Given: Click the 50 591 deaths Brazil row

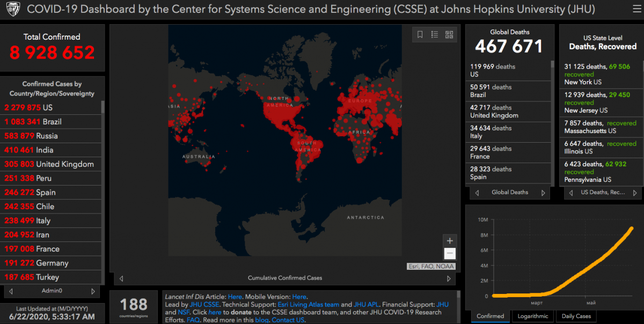Looking at the screenshot, I should click(x=508, y=91).
